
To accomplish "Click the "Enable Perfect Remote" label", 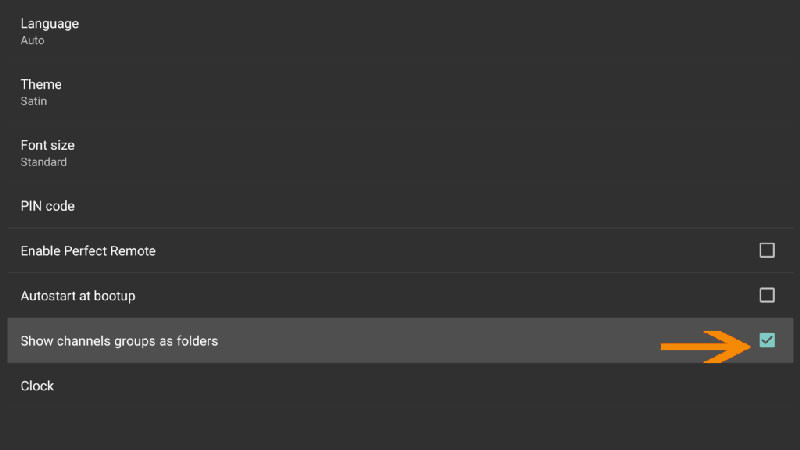I will (x=88, y=251).
